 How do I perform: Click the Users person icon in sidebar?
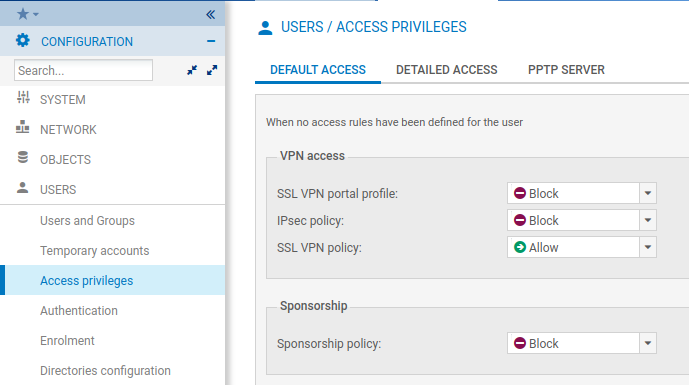[23, 188]
